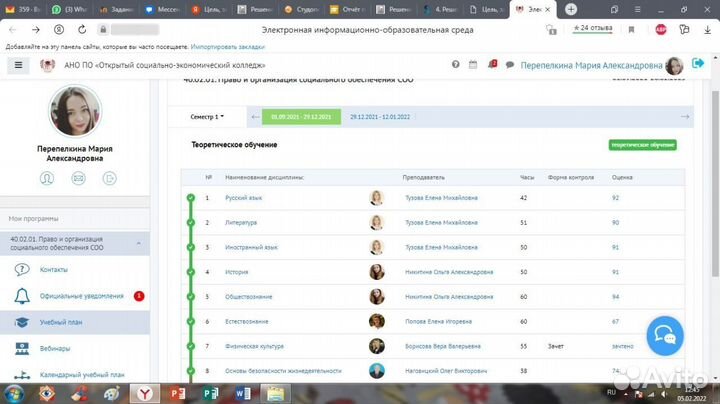Click the Контакты question bubble icon
This screenshot has height=404, width=720.
pos(22,269)
